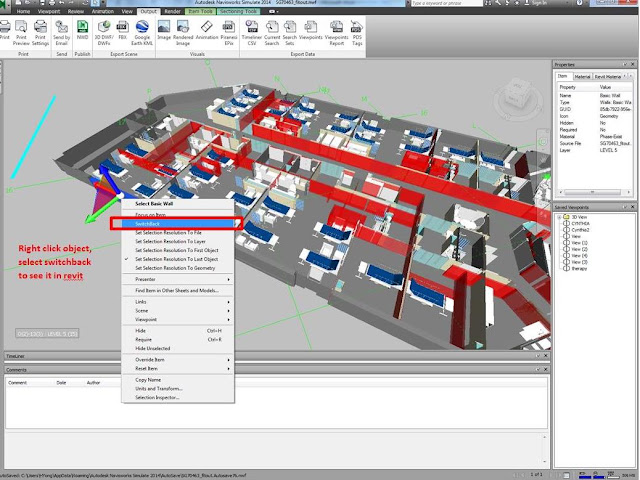The height and width of the screenshot is (480, 640).
Task: Choose Hide in the context menu
Action: 178,331
